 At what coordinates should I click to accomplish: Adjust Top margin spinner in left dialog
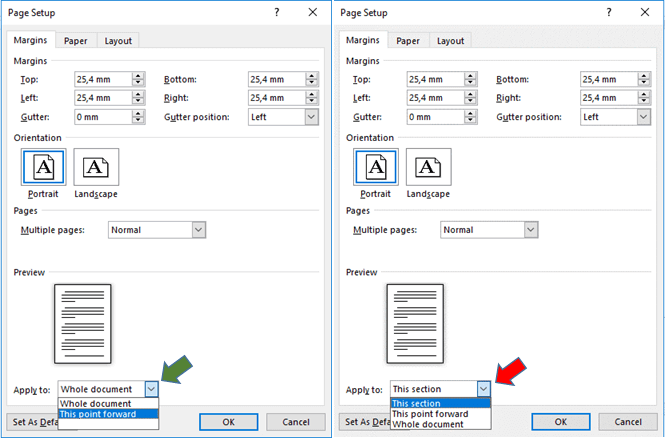(138, 79)
